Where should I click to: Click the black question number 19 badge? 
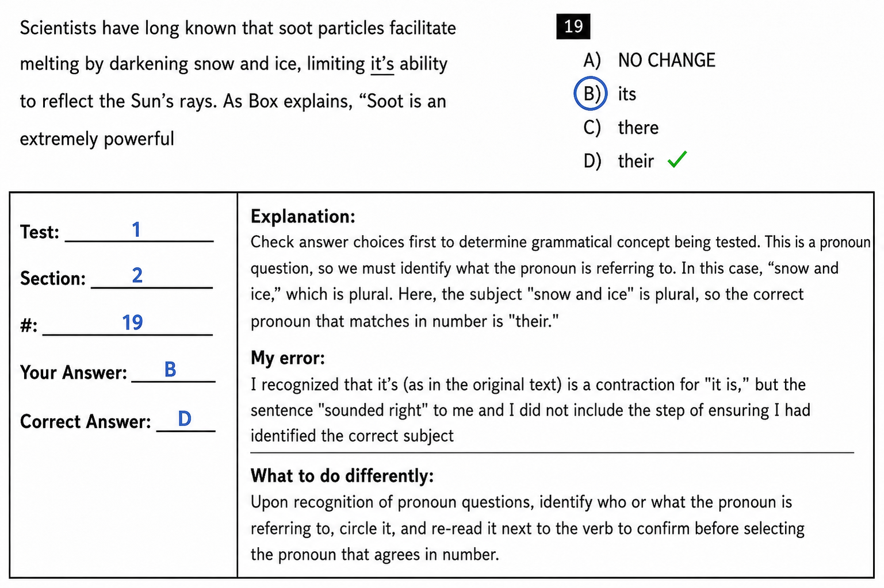[573, 26]
